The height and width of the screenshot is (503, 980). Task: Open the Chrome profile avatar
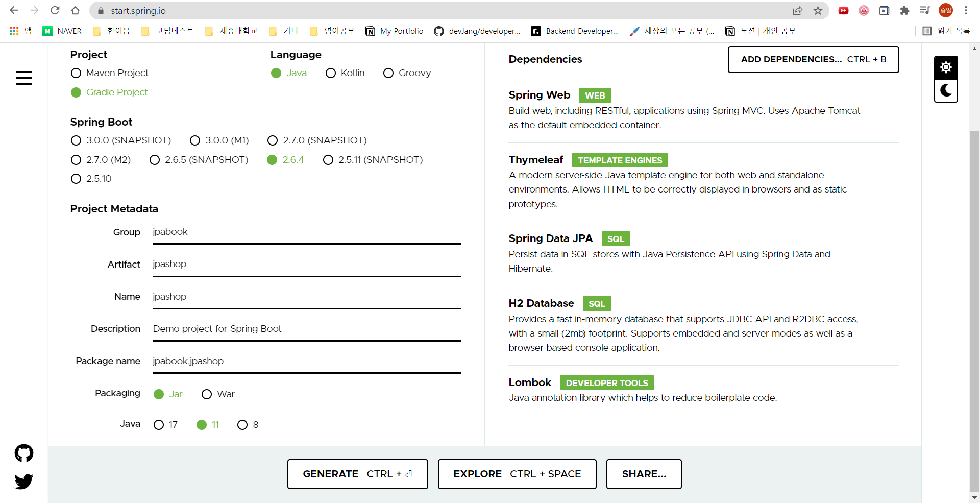coord(945,11)
